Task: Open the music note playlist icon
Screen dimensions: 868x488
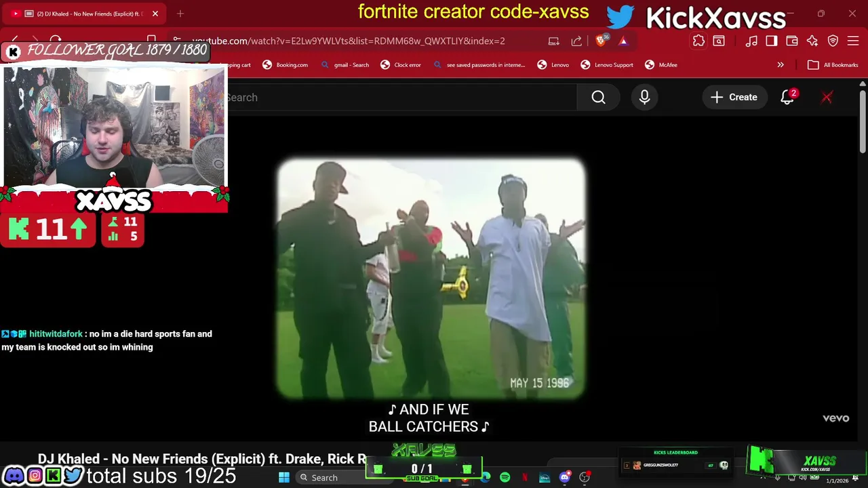Action: point(751,41)
